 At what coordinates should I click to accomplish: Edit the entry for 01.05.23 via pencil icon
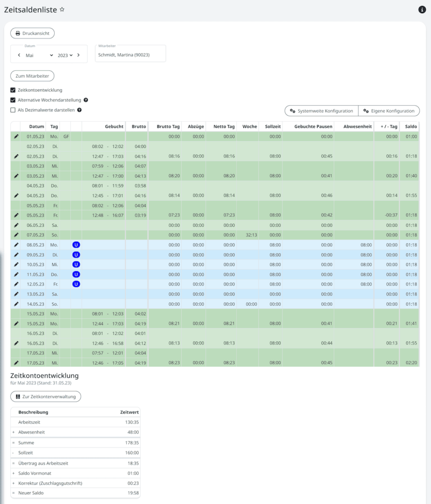(x=15, y=136)
